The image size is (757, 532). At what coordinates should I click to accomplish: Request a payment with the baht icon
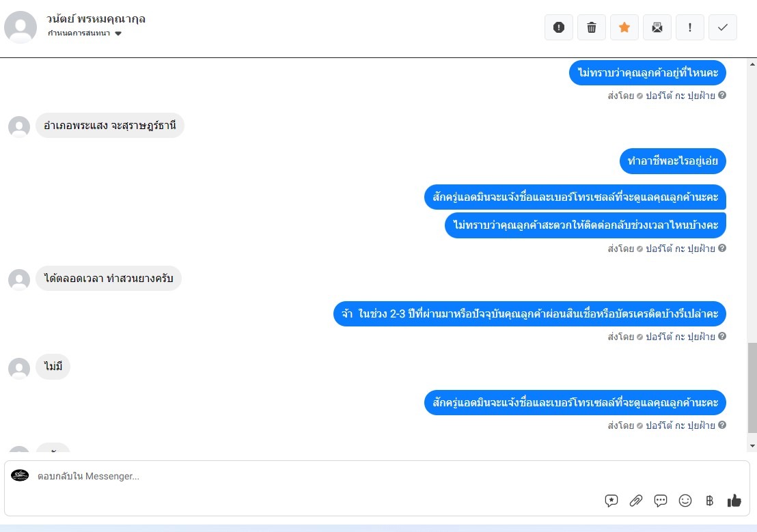tap(709, 501)
